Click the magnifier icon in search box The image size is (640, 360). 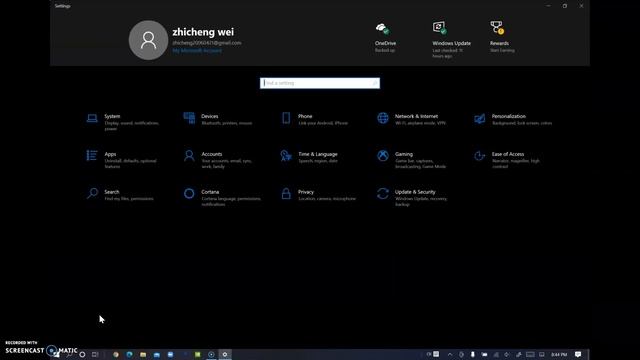click(x=375, y=83)
